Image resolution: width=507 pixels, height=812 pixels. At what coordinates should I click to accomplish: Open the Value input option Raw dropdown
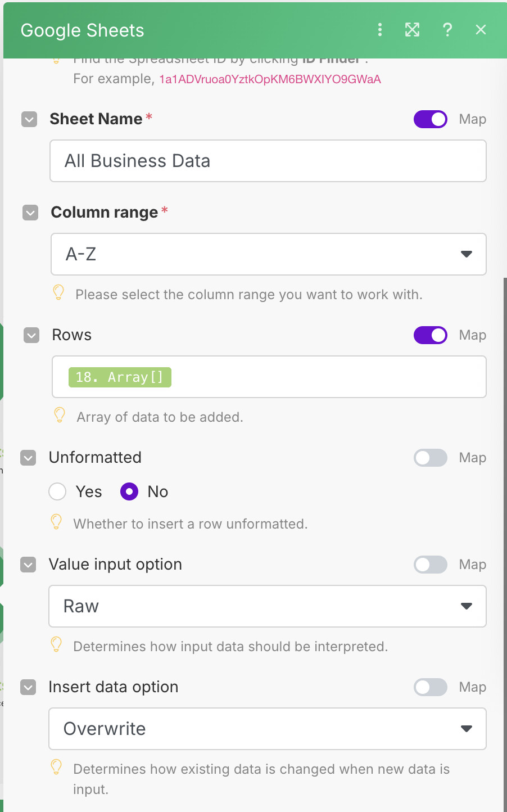click(268, 606)
